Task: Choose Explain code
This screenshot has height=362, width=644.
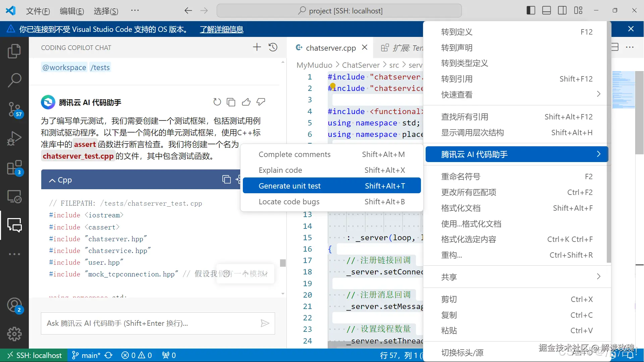Action: 332,170
